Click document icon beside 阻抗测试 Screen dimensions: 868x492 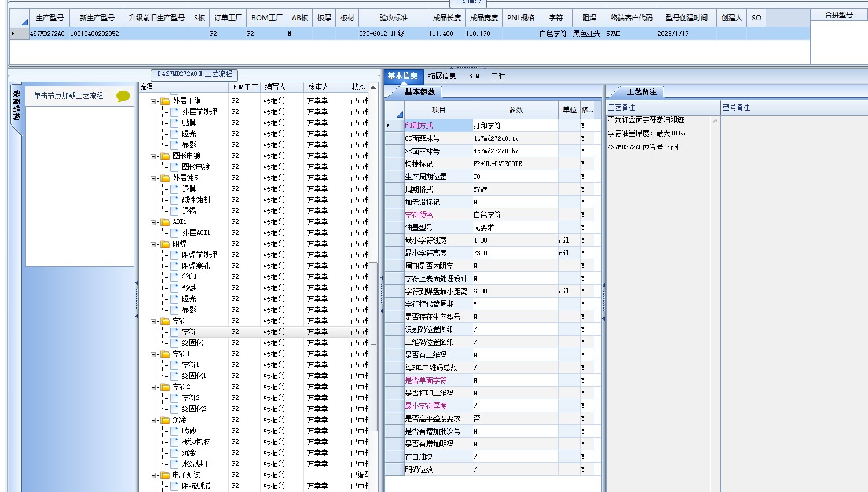point(175,486)
